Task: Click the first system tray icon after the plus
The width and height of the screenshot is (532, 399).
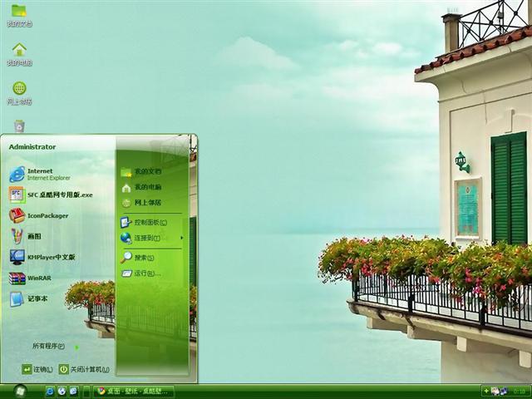Action: pos(495,392)
